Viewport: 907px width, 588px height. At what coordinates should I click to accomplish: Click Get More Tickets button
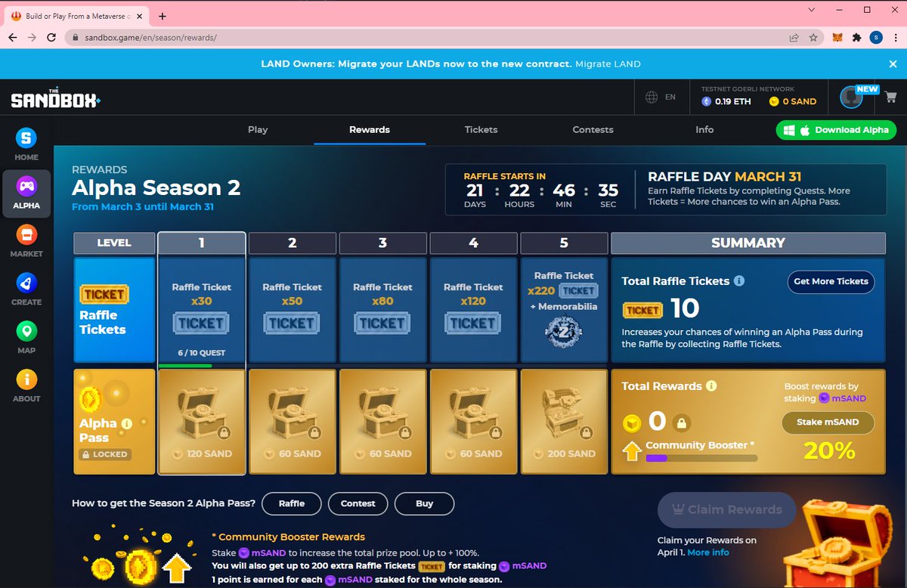pyautogui.click(x=831, y=281)
